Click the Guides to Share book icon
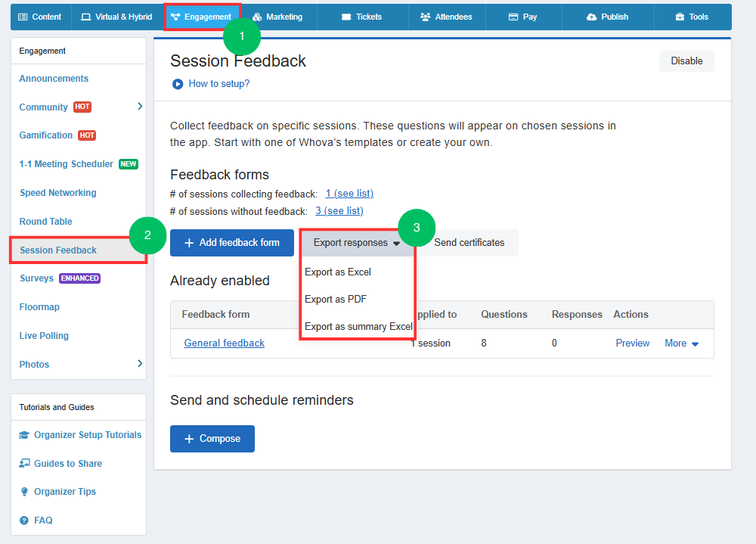The width and height of the screenshot is (756, 544). tap(25, 464)
